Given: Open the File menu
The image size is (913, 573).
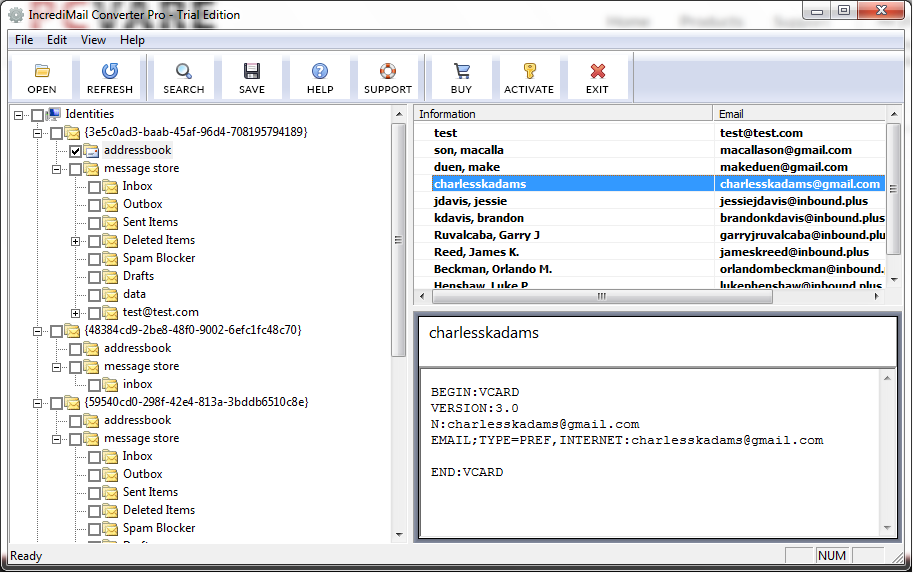Looking at the screenshot, I should [x=24, y=40].
